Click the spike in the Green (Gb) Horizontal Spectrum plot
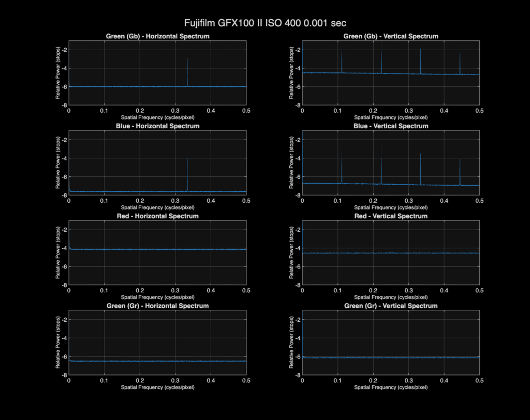Image resolution: width=530 pixels, height=420 pixels. [x=187, y=72]
